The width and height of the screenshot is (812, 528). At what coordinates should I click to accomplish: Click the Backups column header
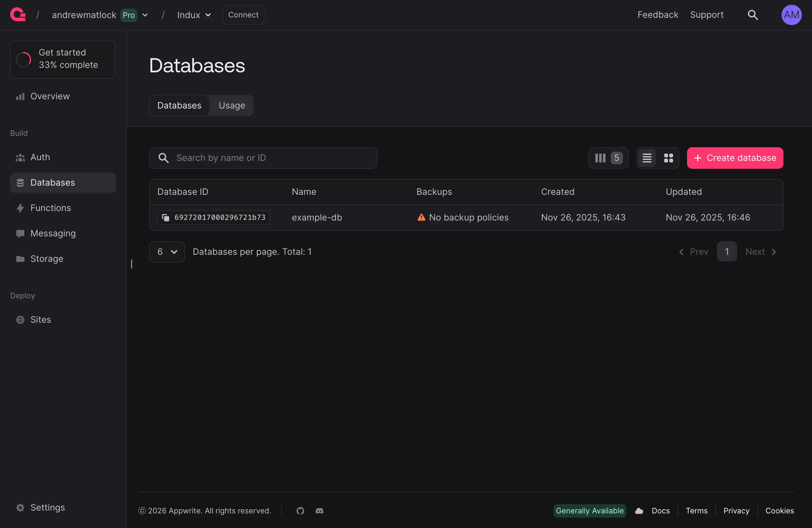pos(434,192)
